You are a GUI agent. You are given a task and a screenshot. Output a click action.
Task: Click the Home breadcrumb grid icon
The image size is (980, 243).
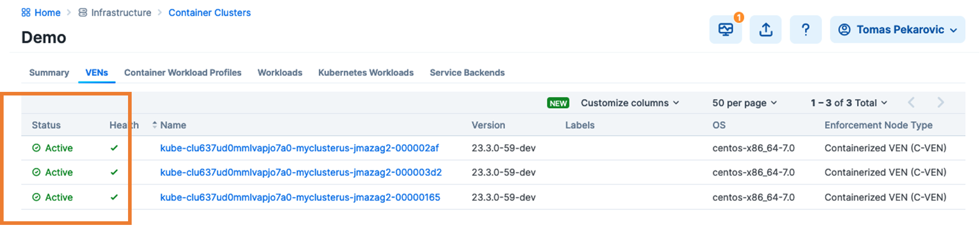click(x=26, y=13)
